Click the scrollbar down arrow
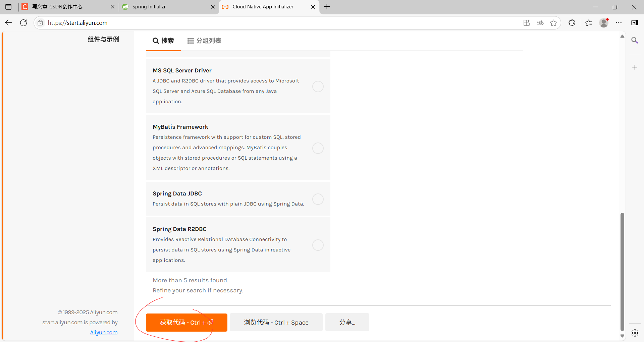The image size is (644, 342). (622, 336)
